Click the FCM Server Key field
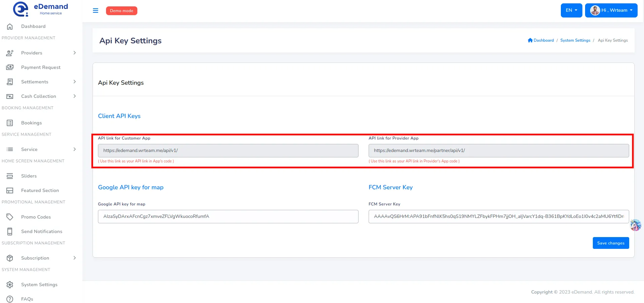This screenshot has height=303, width=644. (x=498, y=217)
